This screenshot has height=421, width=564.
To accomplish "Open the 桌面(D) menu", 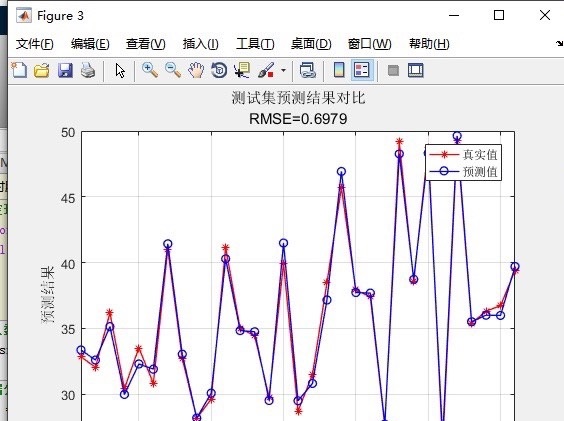I will point(311,44).
